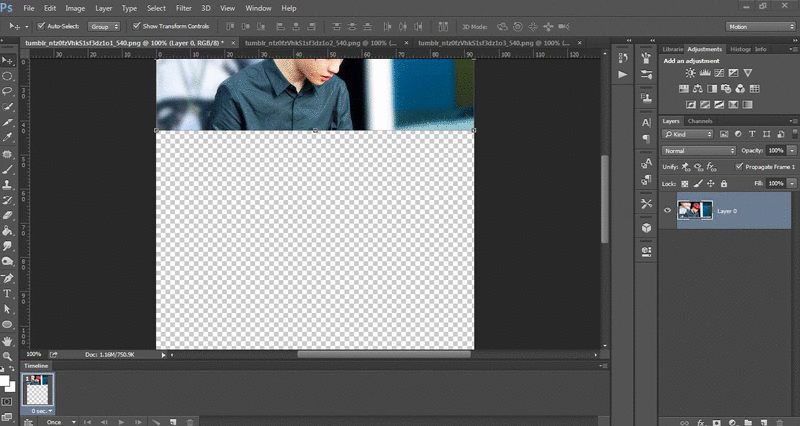The height and width of the screenshot is (426, 800).
Task: Open the Window menu
Action: tap(258, 8)
